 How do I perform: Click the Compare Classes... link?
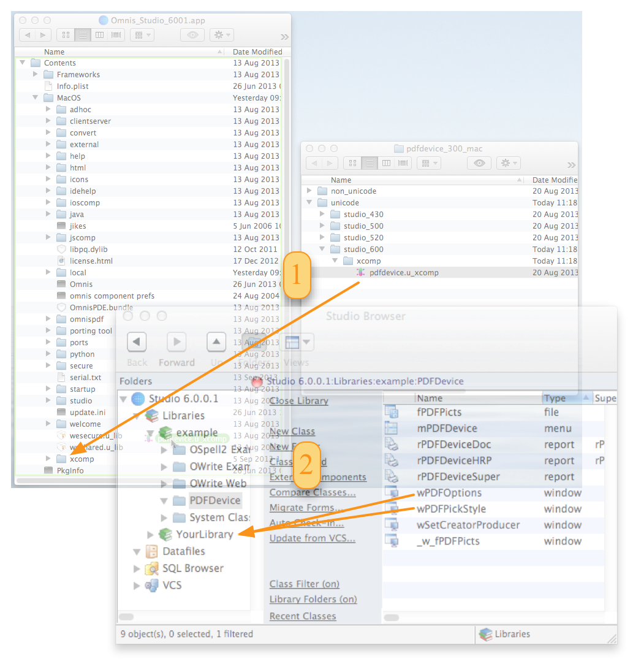click(313, 492)
